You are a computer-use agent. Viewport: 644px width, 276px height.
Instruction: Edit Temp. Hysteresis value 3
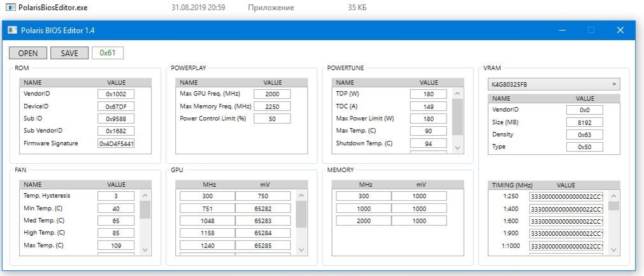[116, 196]
